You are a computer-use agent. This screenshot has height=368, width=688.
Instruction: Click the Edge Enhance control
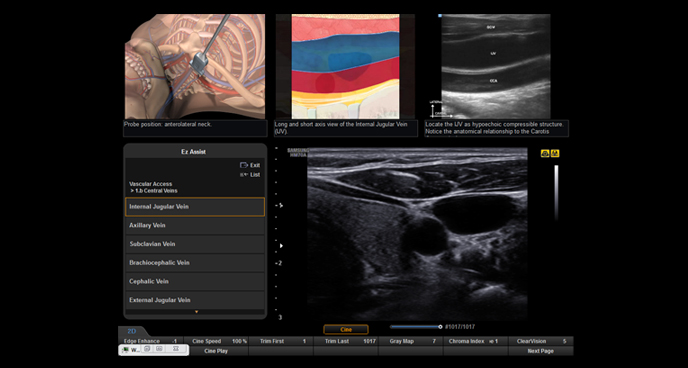(151, 341)
